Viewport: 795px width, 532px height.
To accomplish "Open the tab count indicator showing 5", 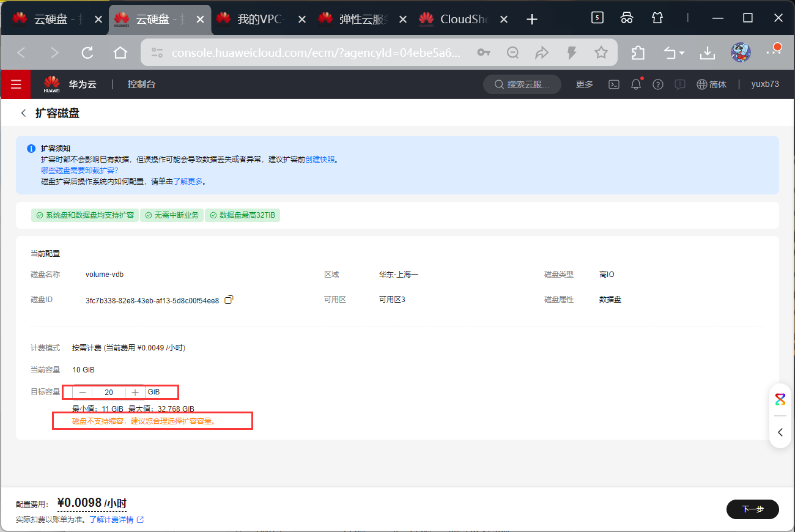I will pos(597,18).
